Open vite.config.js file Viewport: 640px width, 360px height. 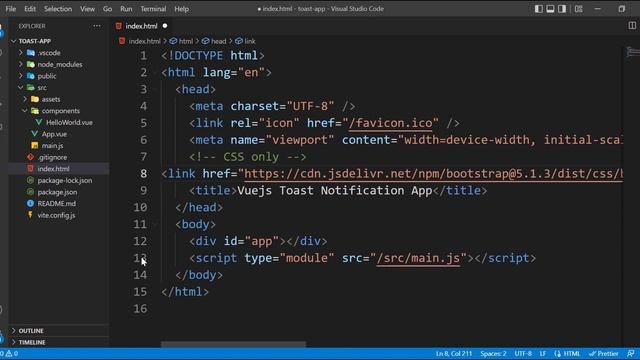[56, 215]
